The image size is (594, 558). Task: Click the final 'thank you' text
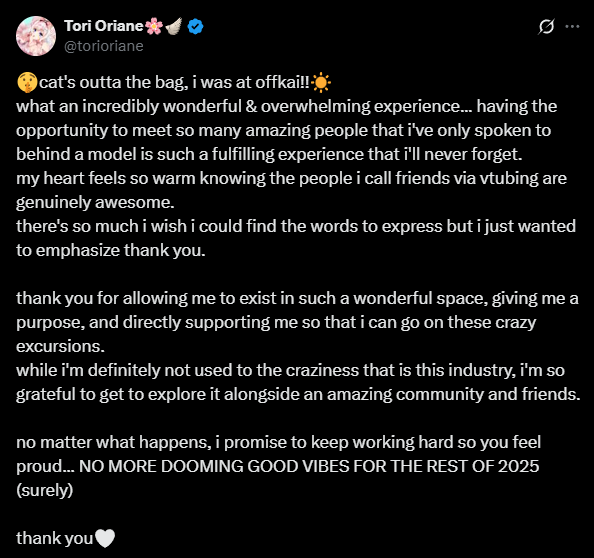click(55, 539)
